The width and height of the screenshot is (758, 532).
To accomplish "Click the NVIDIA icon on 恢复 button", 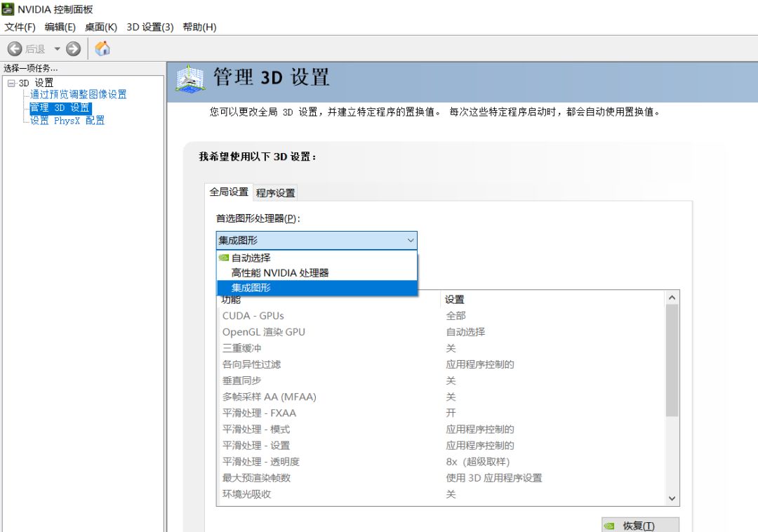I will click(610, 526).
